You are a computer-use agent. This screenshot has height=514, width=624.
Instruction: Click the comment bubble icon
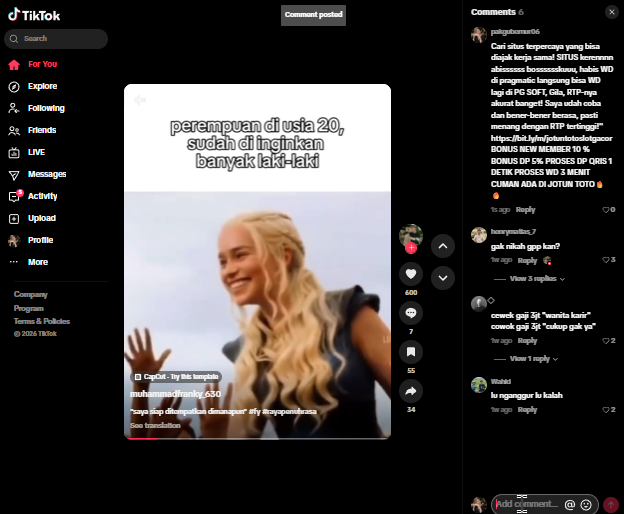411,313
